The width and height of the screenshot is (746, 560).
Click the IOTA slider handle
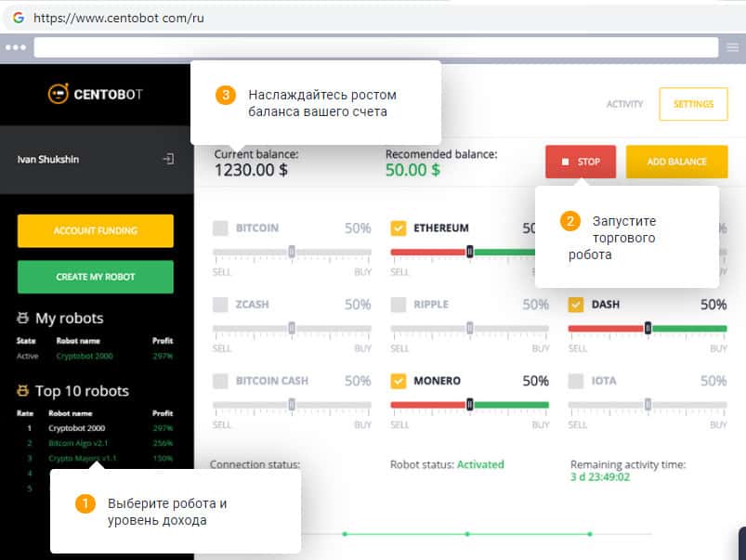[x=648, y=404]
